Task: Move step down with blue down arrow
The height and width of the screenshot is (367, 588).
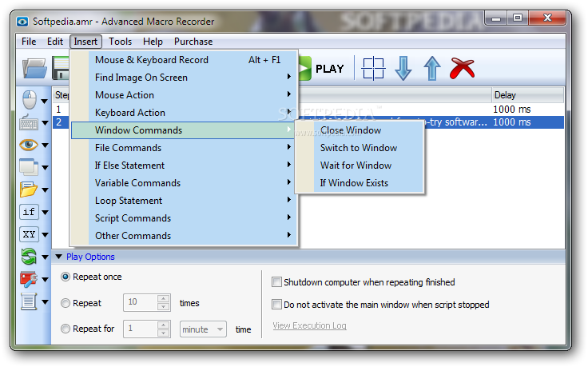Action: tap(403, 68)
